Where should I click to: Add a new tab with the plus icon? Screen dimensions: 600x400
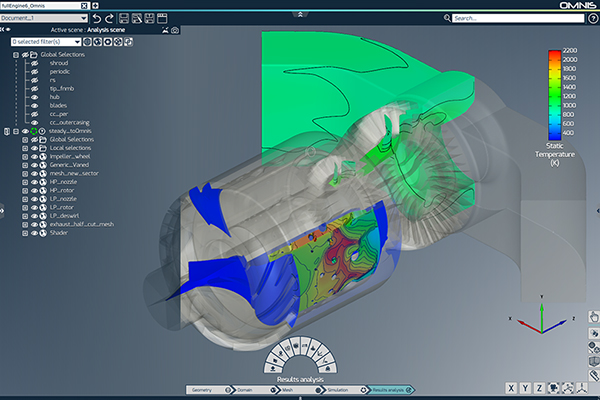point(95,5)
